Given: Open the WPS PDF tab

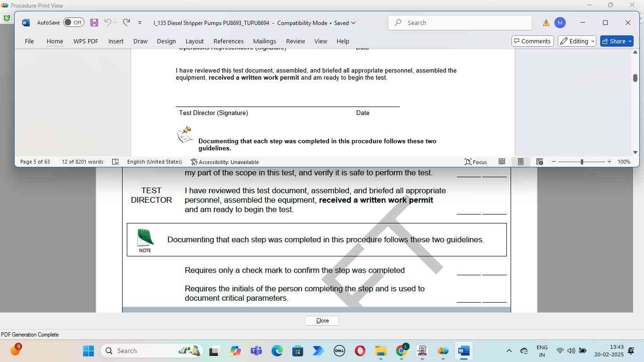Looking at the screenshot, I should [x=86, y=41].
